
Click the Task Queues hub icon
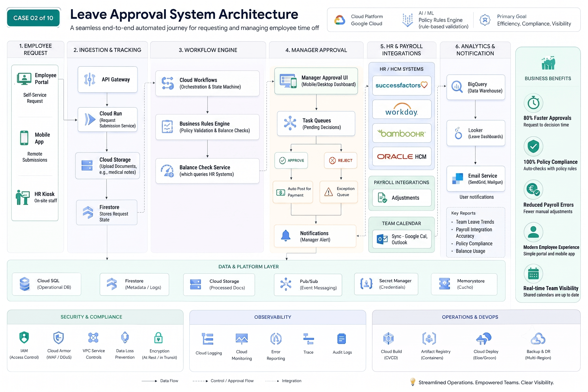point(290,123)
